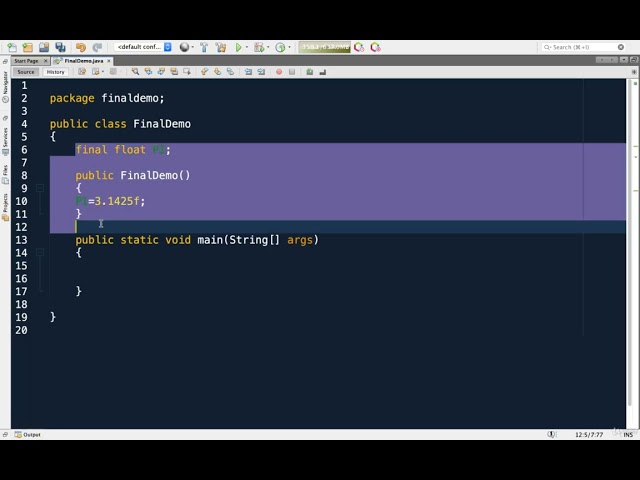Switch to History view

[56, 72]
